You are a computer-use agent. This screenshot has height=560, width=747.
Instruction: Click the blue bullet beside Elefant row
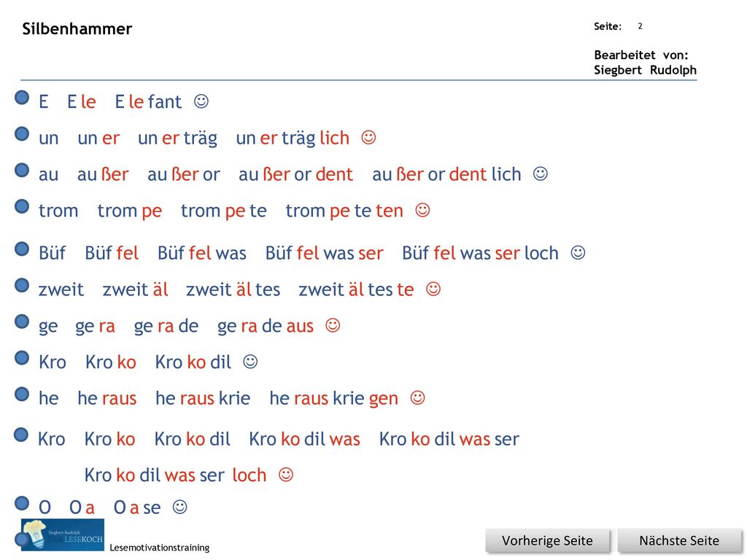pos(22,98)
